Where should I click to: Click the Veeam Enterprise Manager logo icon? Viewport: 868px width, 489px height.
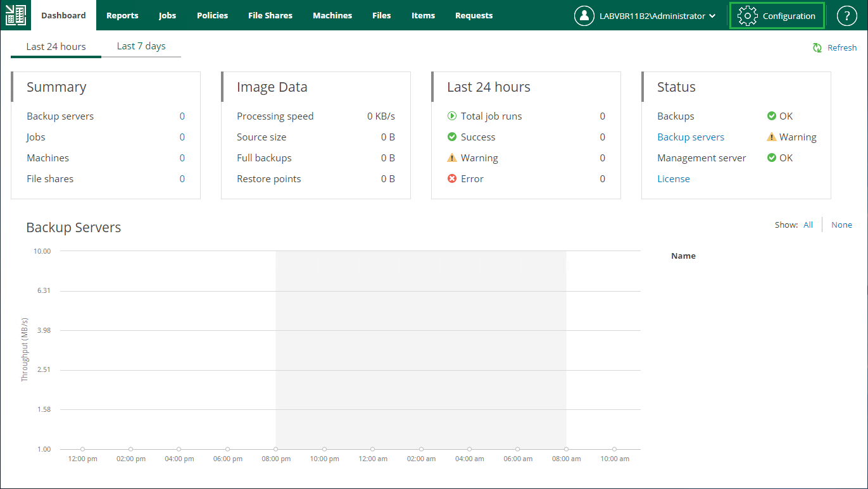coord(15,16)
